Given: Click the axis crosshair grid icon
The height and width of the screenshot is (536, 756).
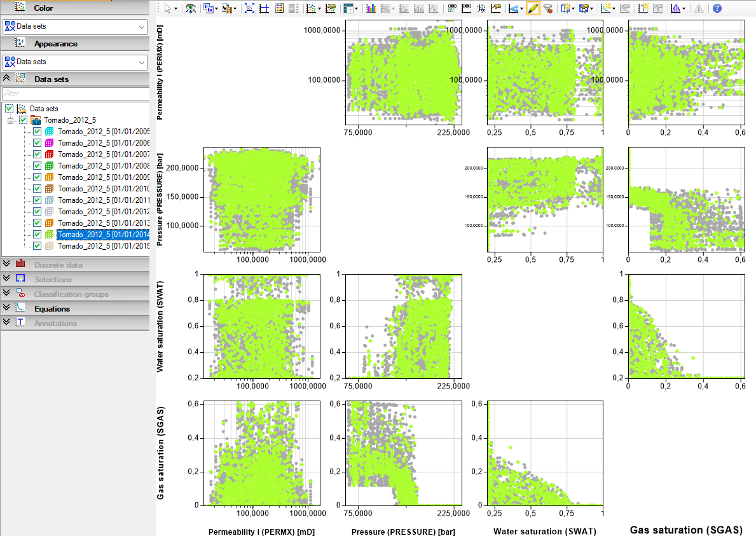Looking at the screenshot, I should (265, 8).
